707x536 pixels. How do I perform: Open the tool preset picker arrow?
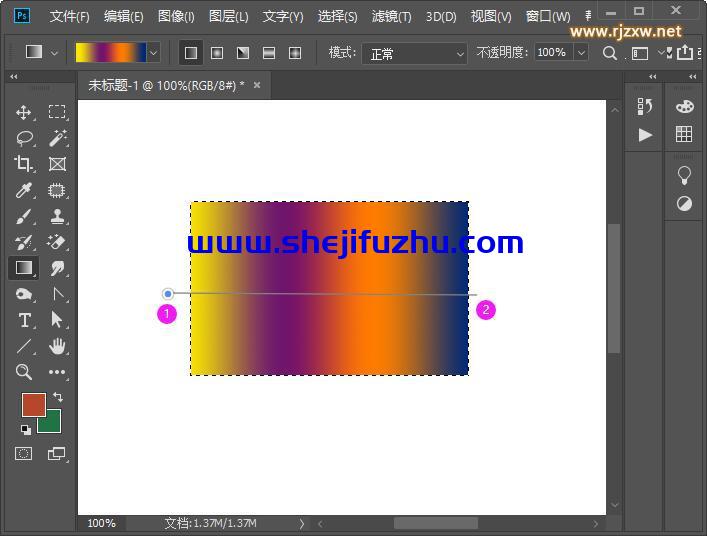(x=54, y=53)
